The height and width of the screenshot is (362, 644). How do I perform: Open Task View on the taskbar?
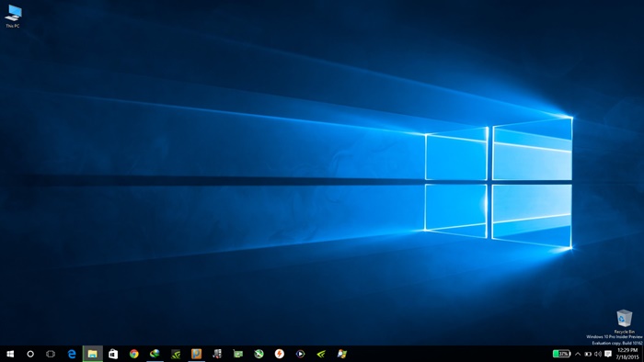[51, 354]
